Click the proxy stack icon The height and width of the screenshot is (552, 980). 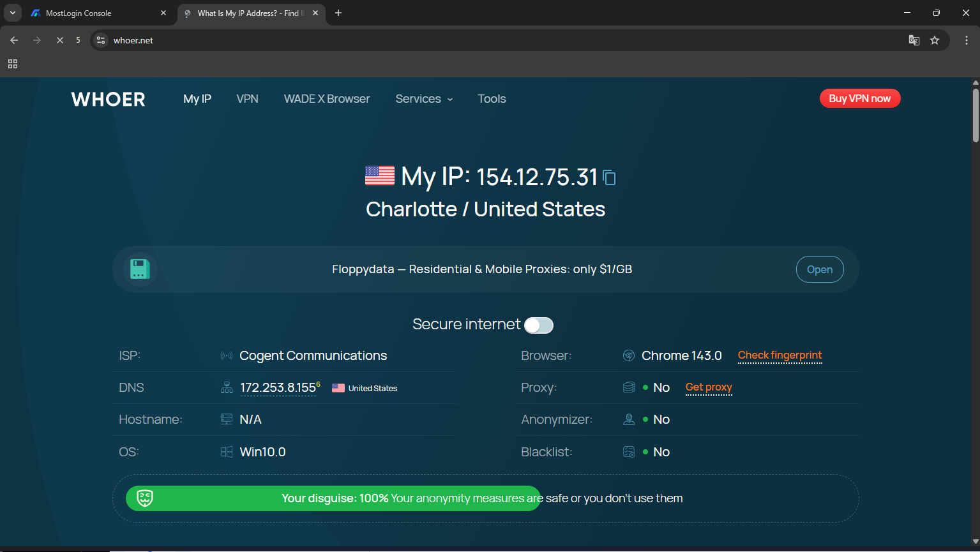[629, 387]
